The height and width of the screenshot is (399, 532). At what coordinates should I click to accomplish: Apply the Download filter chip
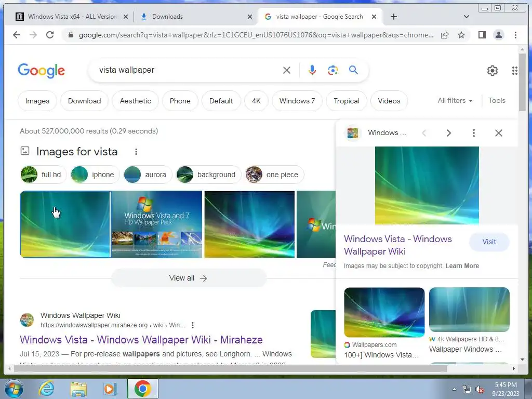click(x=85, y=101)
